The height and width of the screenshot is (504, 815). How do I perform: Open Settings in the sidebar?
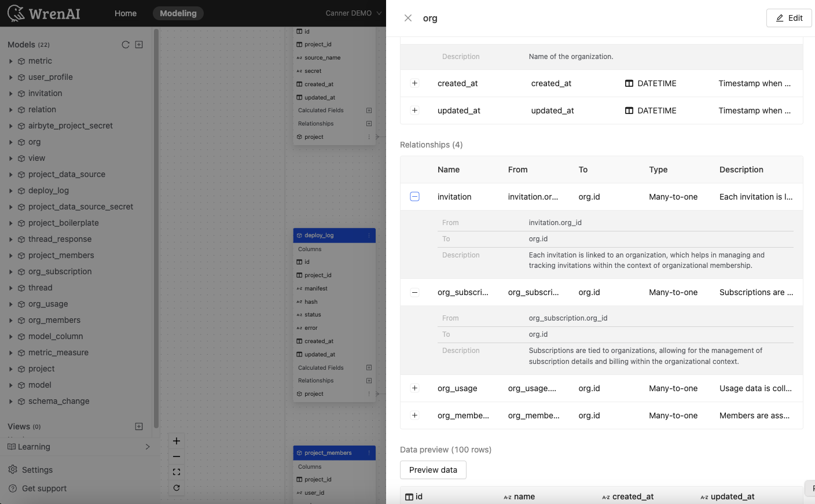click(x=37, y=470)
